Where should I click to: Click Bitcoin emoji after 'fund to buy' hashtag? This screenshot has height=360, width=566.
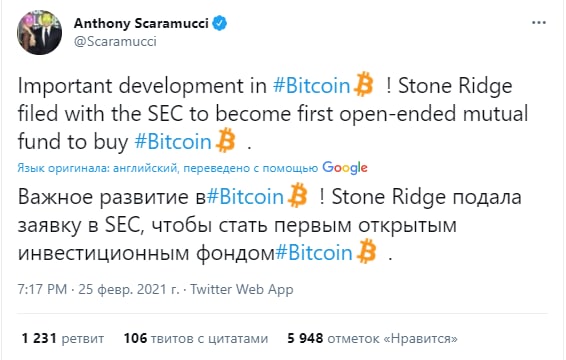click(225, 140)
